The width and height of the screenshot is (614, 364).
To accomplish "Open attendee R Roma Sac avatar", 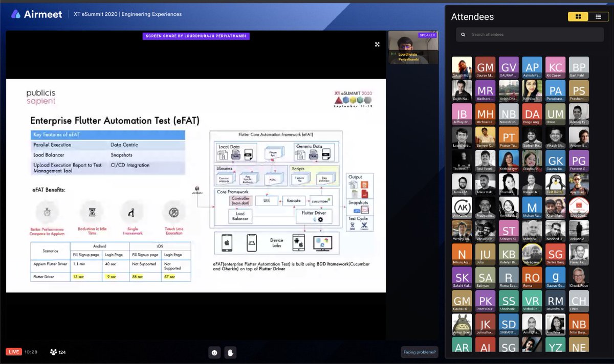I will [x=509, y=278].
